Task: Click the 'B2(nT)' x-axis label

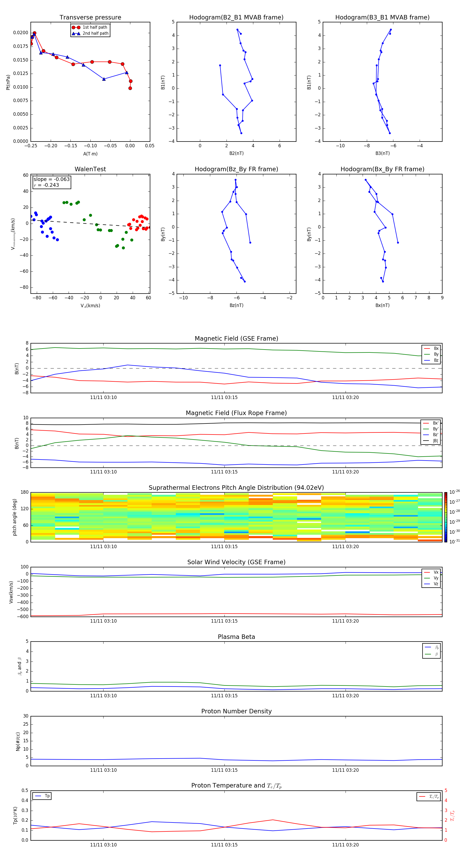Action: point(236,153)
